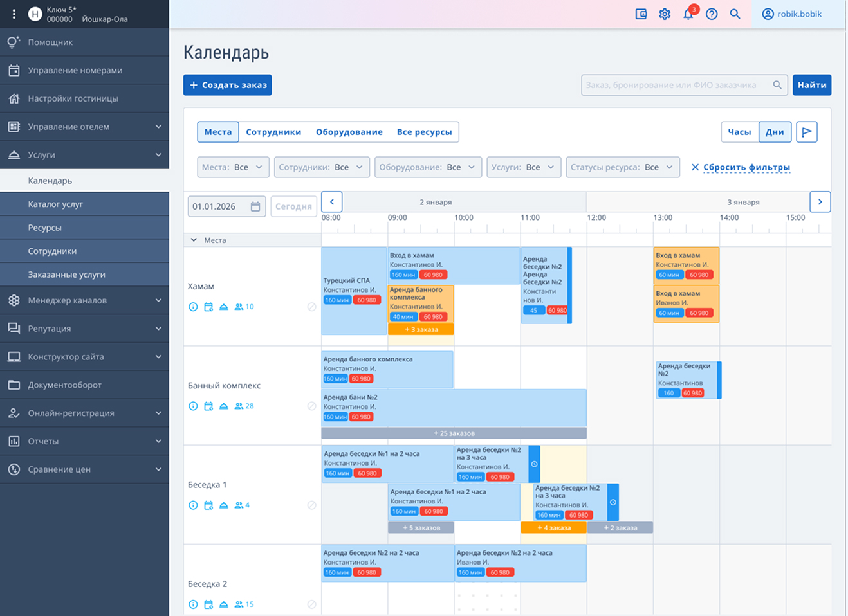Click the help question mark icon
848x616 pixels.
coord(712,14)
